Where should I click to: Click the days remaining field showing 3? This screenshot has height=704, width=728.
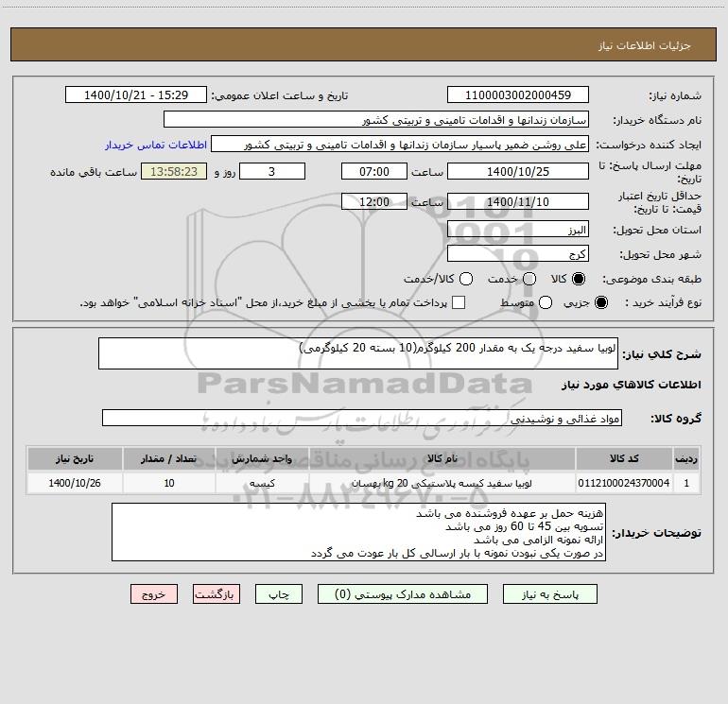click(x=272, y=171)
